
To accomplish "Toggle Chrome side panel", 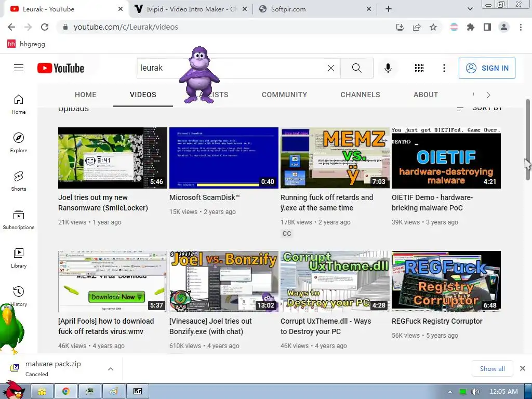I will pos(487,27).
